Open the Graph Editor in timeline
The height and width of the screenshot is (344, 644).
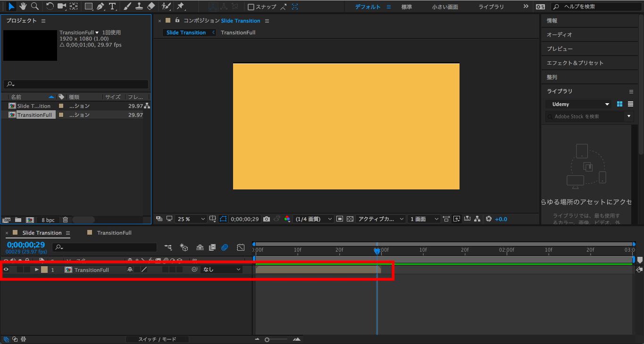(x=241, y=247)
